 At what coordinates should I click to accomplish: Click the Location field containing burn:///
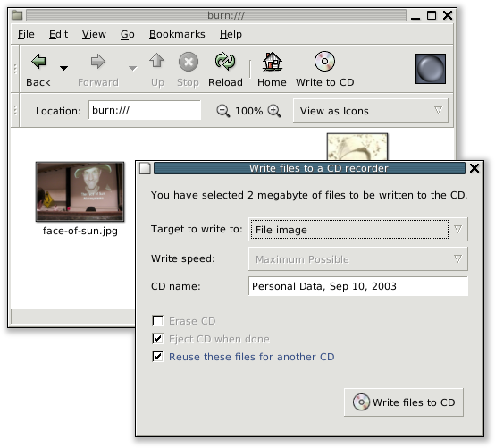pyautogui.click(x=145, y=110)
